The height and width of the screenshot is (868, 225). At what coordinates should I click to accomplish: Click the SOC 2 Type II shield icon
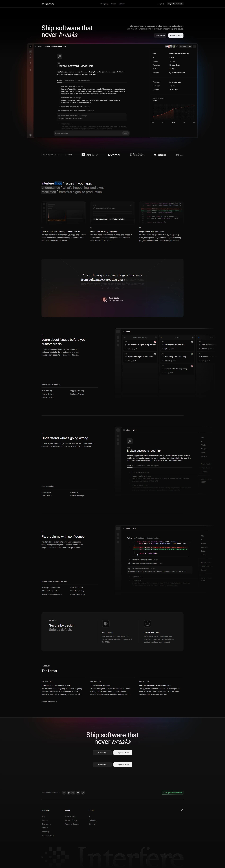point(106,624)
